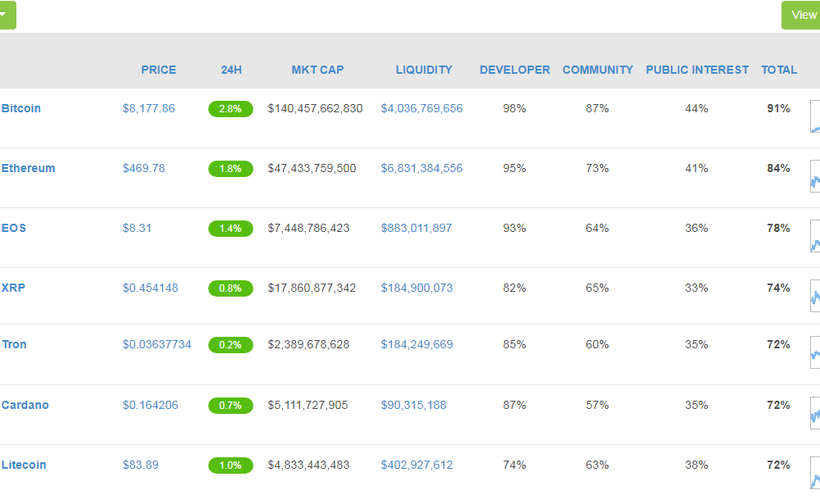Viewport: 820px width, 504px height.
Task: Open the Cardano coin link
Action: [25, 405]
